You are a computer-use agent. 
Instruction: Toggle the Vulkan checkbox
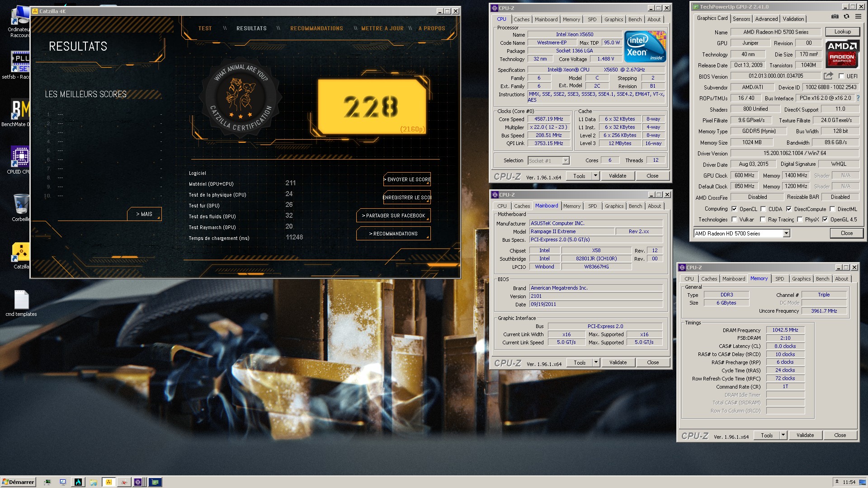point(734,219)
